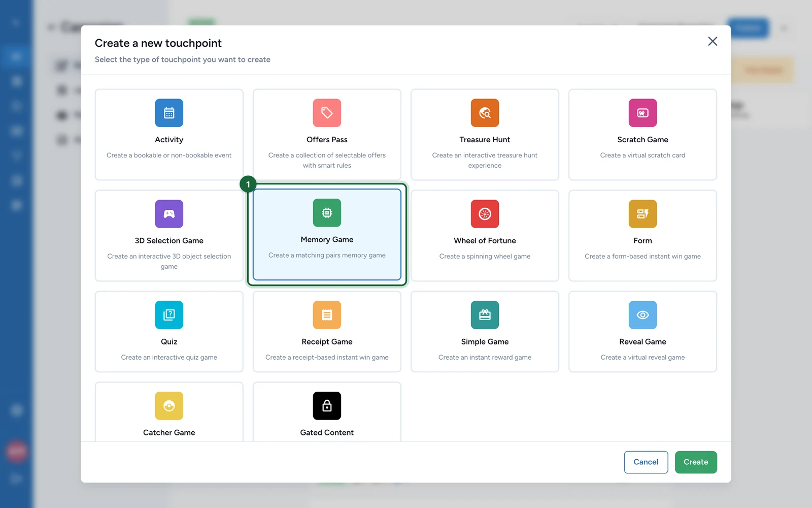The height and width of the screenshot is (508, 812).
Task: Click 'Create a bookable or non-bookable event' text
Action: pos(169,155)
